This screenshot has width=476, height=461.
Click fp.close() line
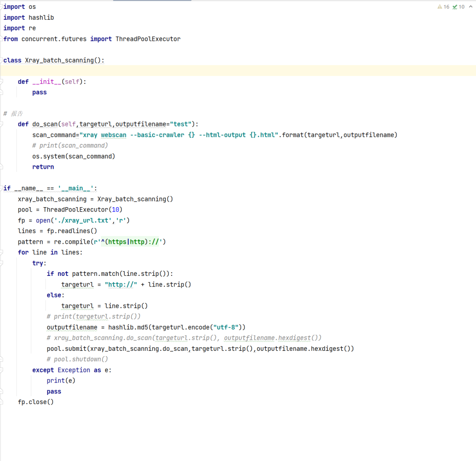tap(36, 402)
